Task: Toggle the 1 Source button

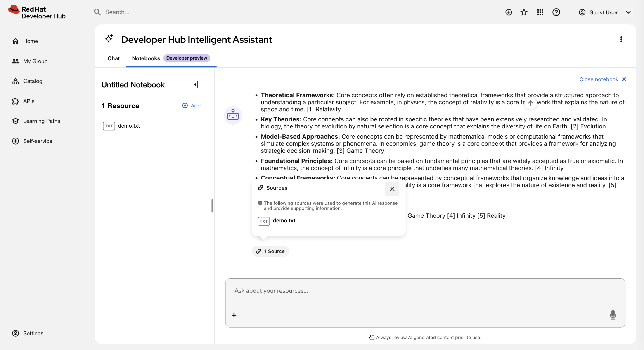Action: click(270, 251)
